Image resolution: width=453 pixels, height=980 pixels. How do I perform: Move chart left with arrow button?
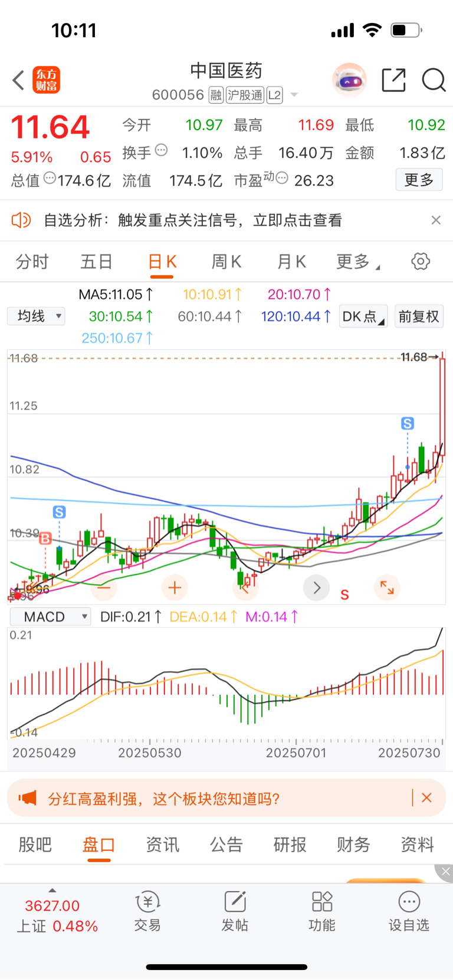pos(245,588)
